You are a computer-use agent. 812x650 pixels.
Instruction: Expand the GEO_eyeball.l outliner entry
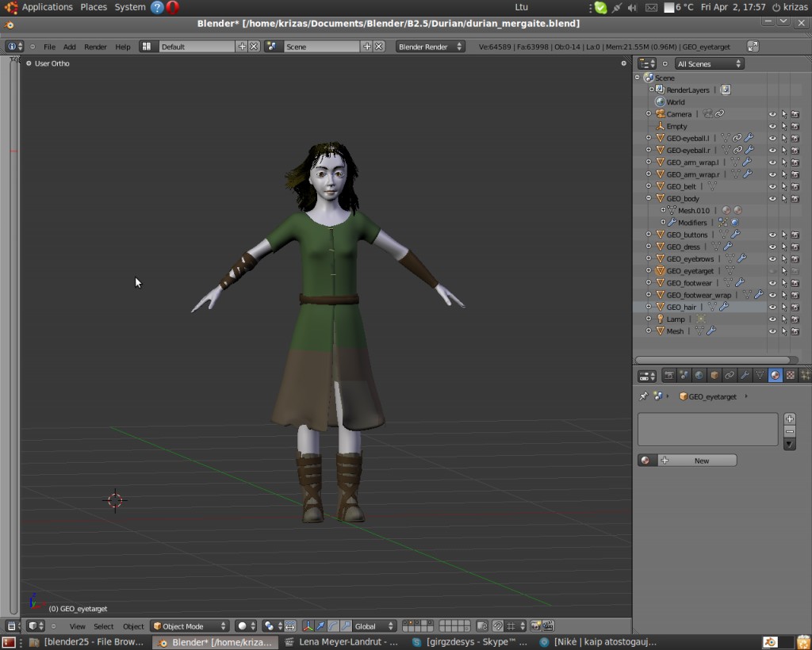(x=648, y=137)
